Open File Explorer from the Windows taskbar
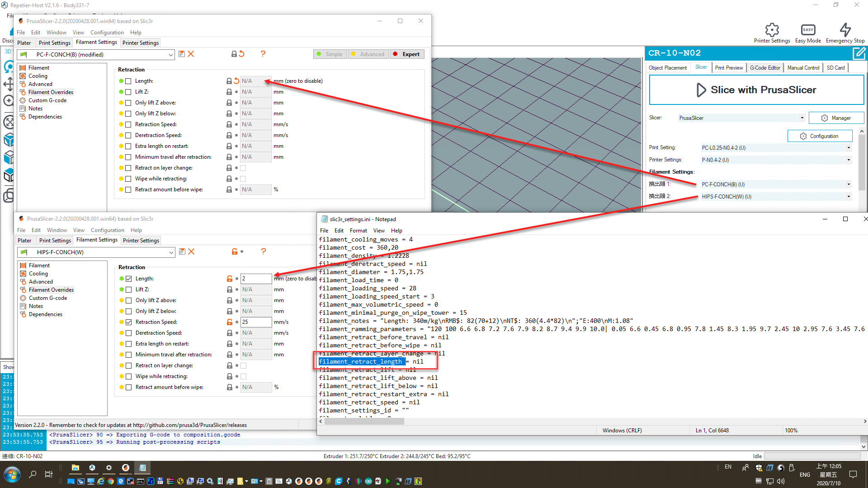 75,468
